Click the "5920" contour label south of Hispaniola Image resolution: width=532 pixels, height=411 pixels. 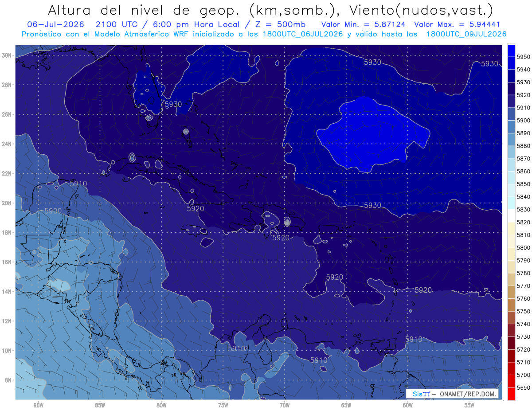tap(281, 238)
